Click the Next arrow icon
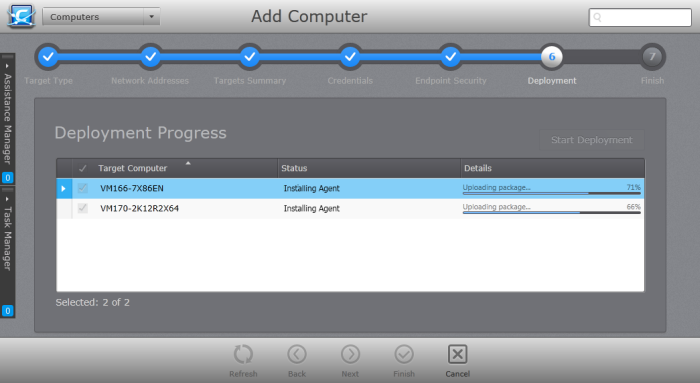This screenshot has height=383, width=700. (350, 354)
